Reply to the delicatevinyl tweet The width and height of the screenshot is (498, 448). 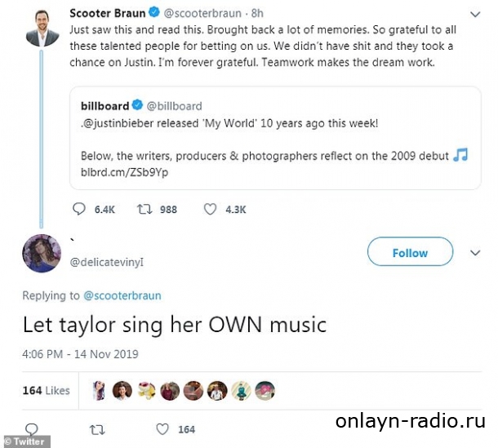32,429
